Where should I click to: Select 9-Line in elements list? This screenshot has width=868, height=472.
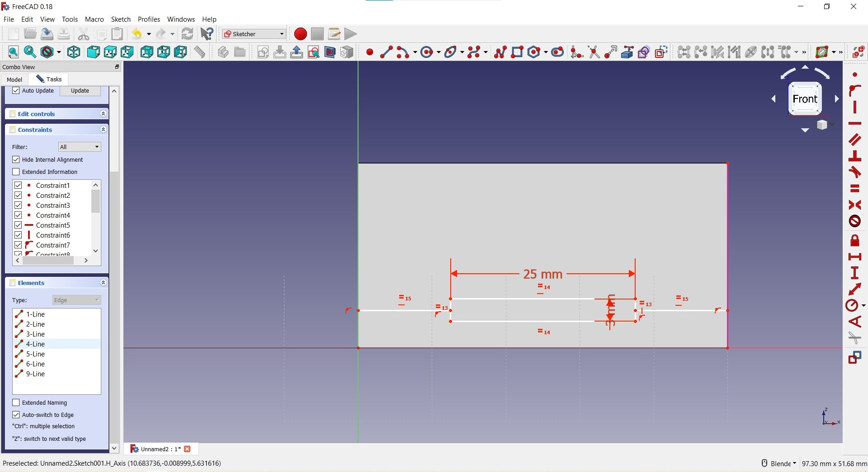click(57, 374)
